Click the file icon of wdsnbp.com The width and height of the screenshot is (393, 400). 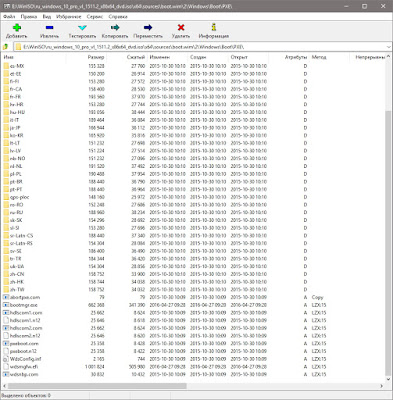click(x=6, y=374)
